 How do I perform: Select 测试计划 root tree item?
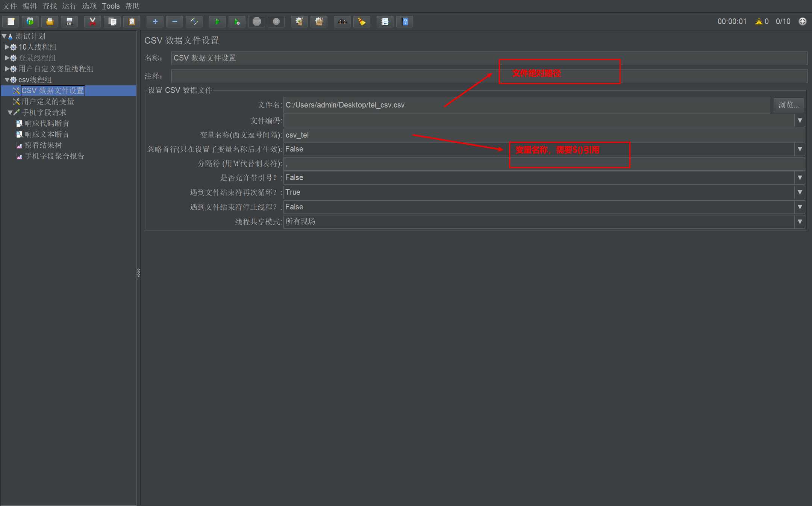(x=30, y=36)
